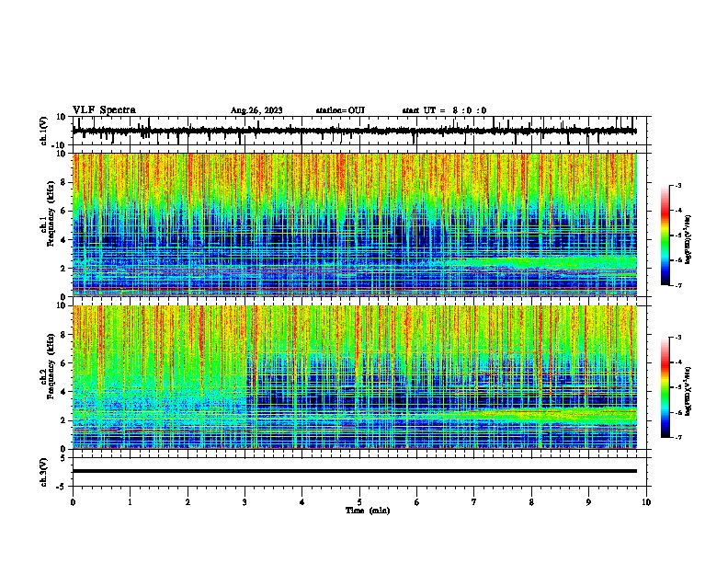Image resolution: width=728 pixels, height=563 pixels.
Task: Click the "4" kHz tick of ch.2 spectrogram
Action: (x=63, y=392)
